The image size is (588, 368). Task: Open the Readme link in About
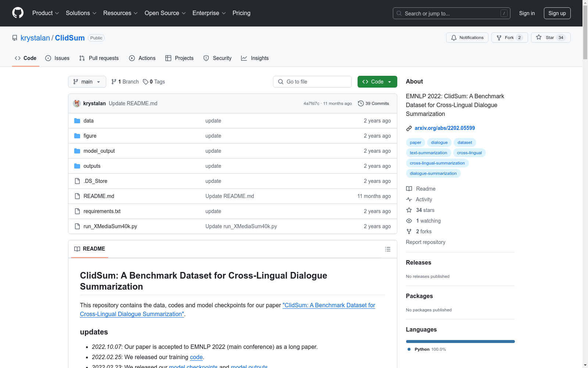pos(421,189)
